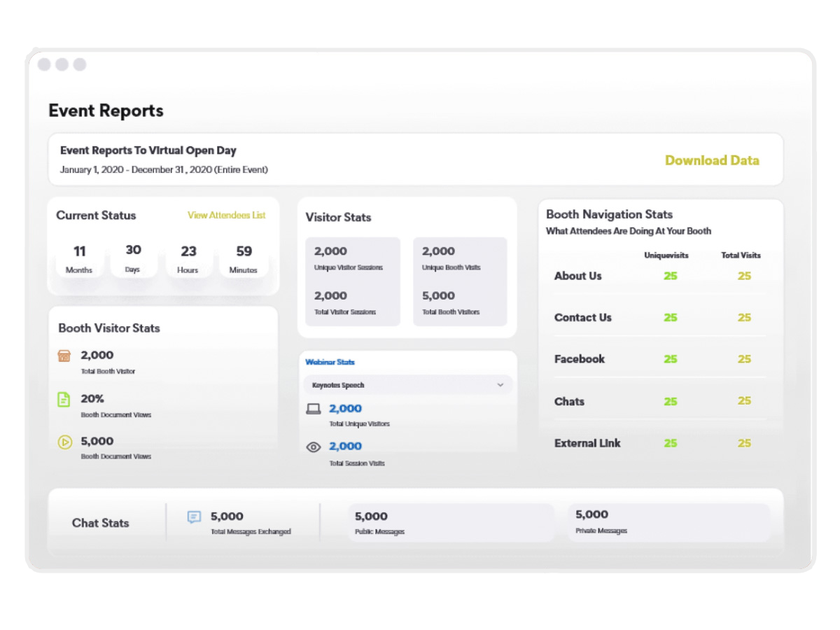
Task: Click the Private Messages stat card
Action: pos(668,521)
